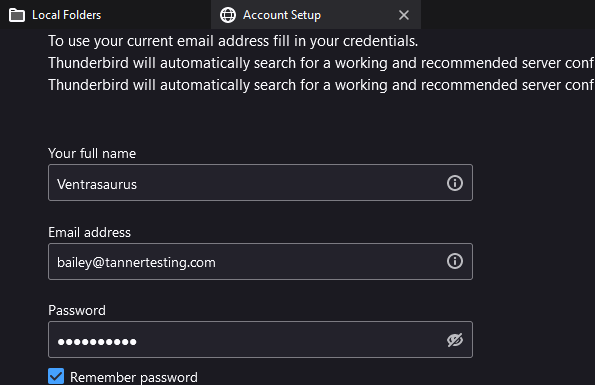Reveal the password with the crossed-eye icon

coord(455,340)
